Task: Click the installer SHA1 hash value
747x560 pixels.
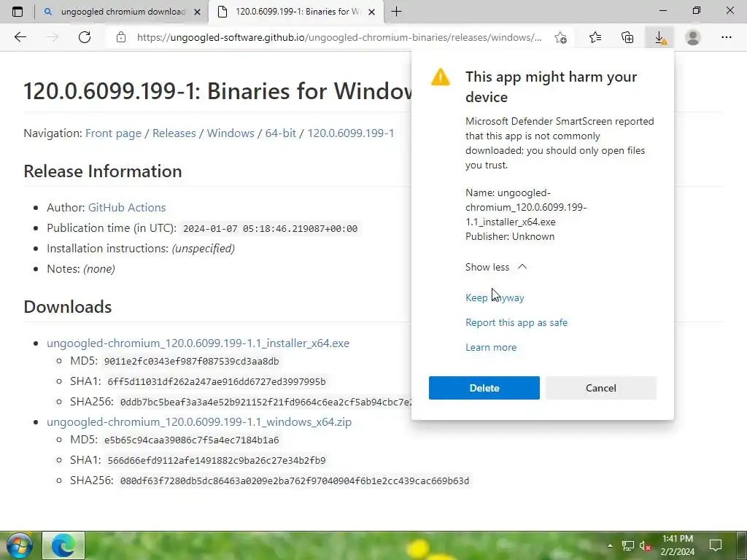Action: click(217, 382)
